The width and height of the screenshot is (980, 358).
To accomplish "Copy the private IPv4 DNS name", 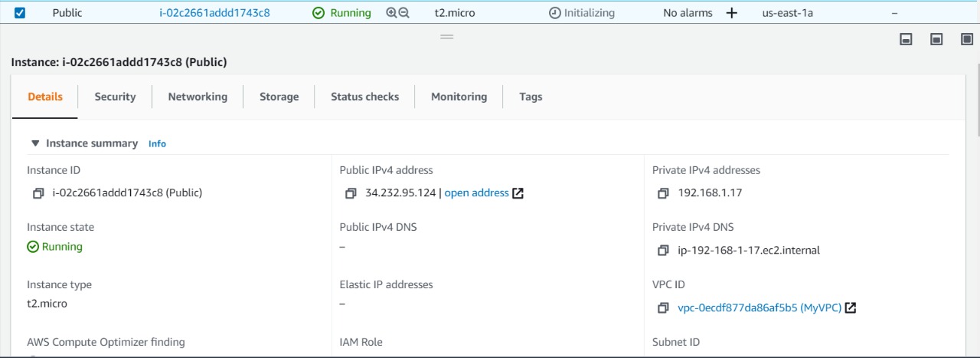I will (664, 251).
